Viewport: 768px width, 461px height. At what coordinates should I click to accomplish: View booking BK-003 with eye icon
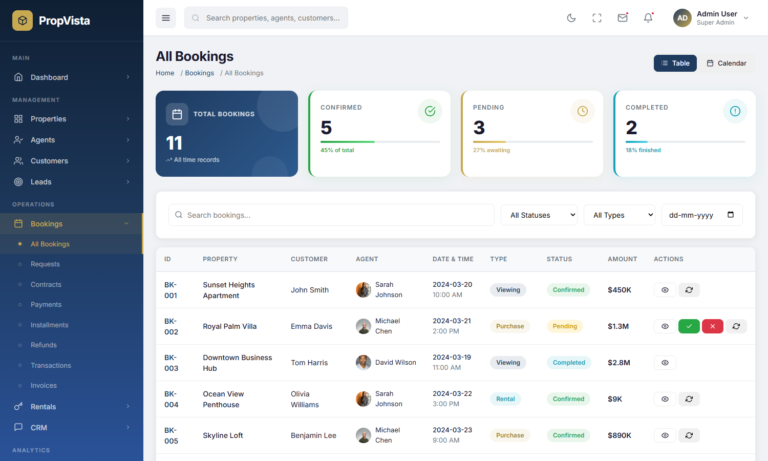click(665, 363)
